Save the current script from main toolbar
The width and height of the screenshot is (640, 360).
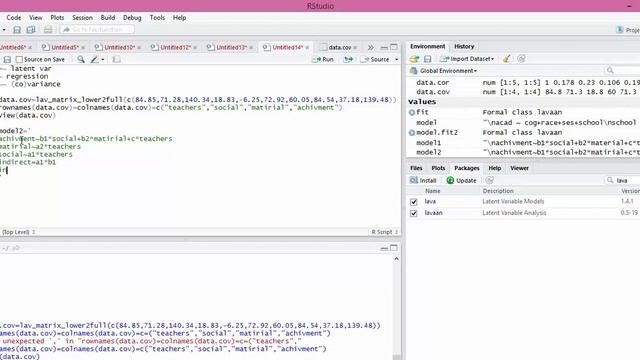click(x=17, y=30)
